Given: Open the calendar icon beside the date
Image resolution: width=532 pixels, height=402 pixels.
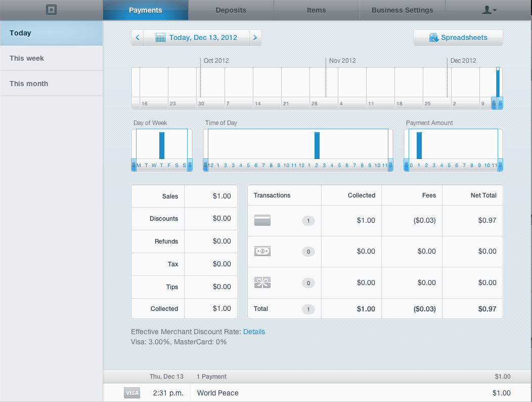Looking at the screenshot, I should (x=161, y=37).
